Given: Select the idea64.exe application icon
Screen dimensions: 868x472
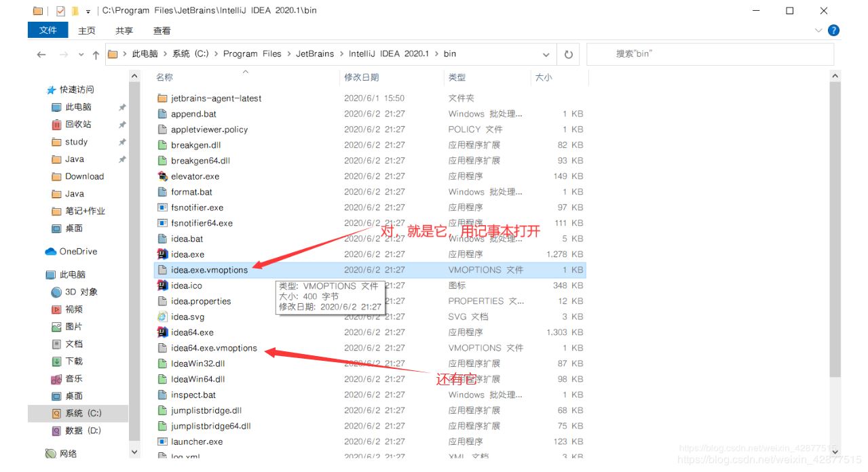Looking at the screenshot, I should pos(162,332).
